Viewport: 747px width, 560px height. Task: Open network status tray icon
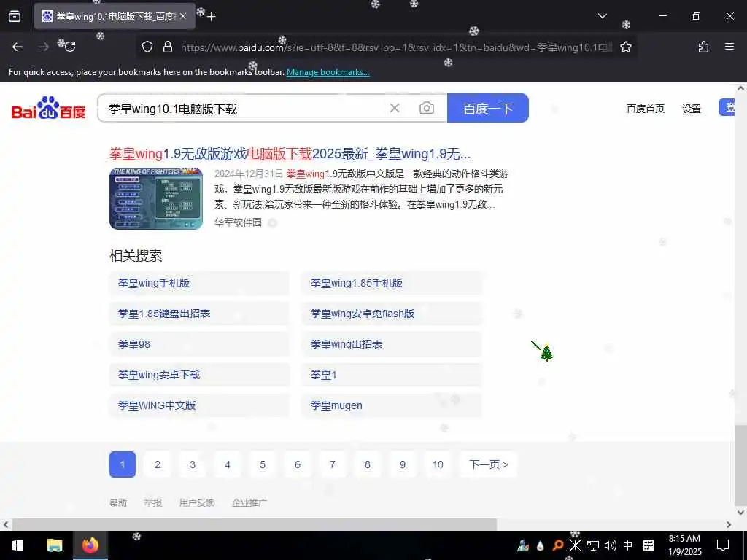pos(592,545)
